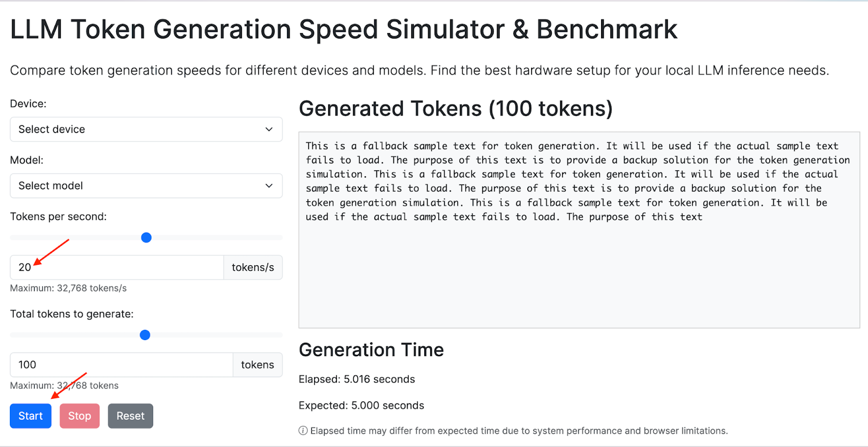Viewport: 868px width, 447px height.
Task: Click the "Generation Time" heading
Action: [x=371, y=350]
